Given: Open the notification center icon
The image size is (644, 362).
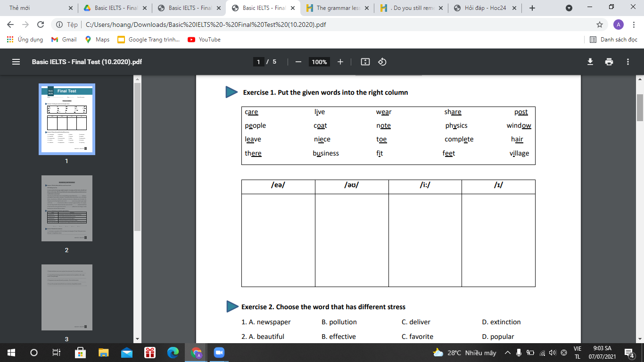Looking at the screenshot, I should click(x=629, y=353).
